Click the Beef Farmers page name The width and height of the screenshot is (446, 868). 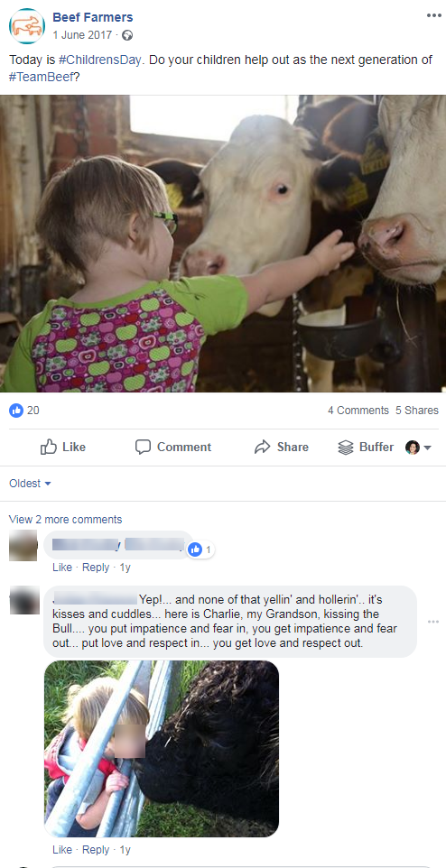92,18
